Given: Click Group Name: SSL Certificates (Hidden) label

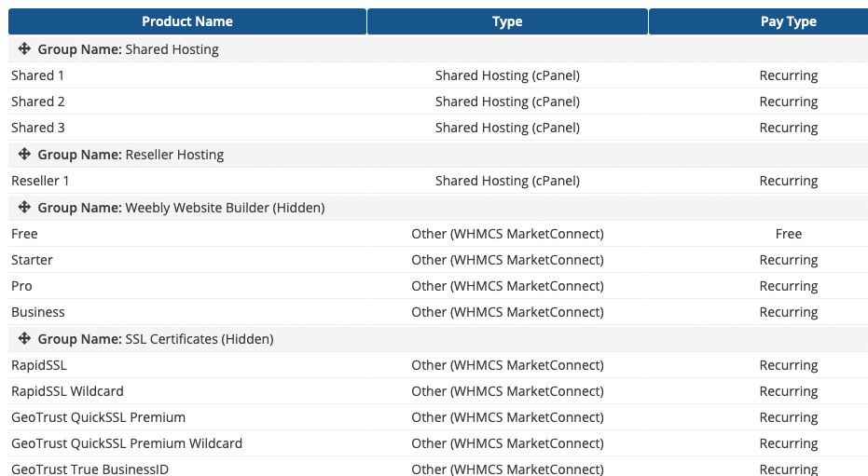Looking at the screenshot, I should 156,339.
